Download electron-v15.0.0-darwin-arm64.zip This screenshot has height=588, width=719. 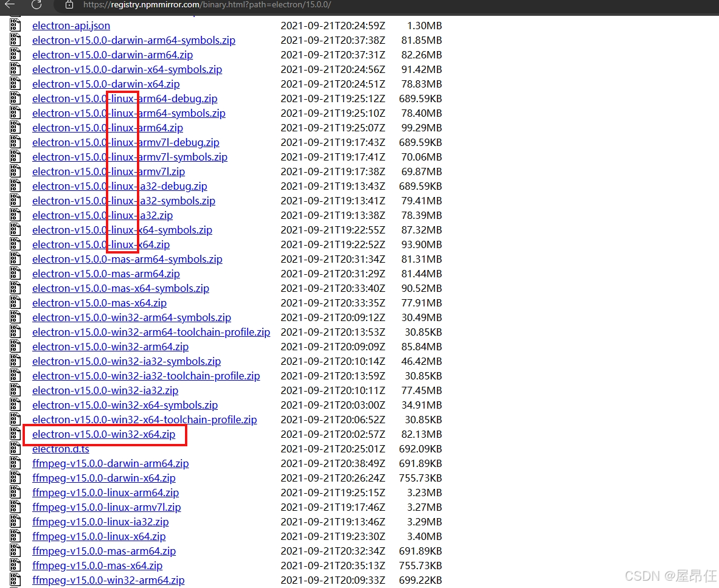(113, 55)
